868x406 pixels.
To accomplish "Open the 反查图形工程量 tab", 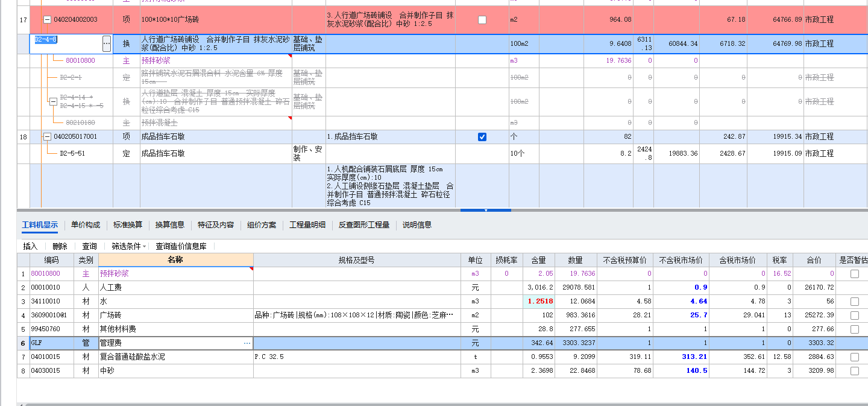I will point(364,225).
